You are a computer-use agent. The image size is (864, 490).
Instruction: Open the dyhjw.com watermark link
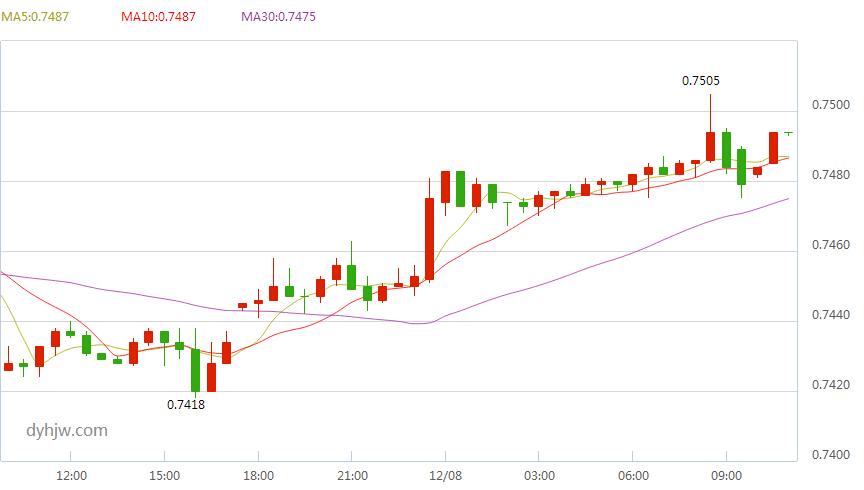[67, 430]
